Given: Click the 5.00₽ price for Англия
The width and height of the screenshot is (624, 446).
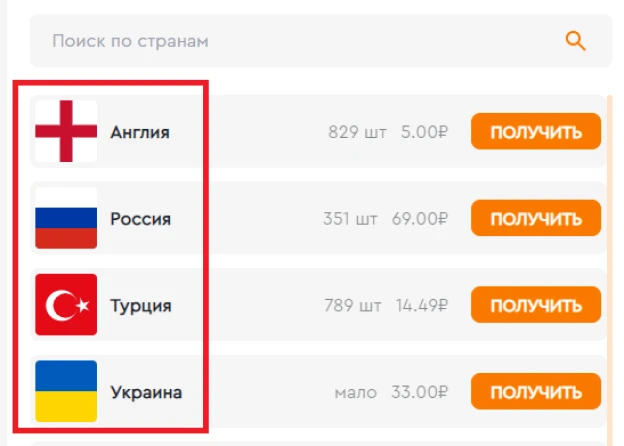Looking at the screenshot, I should (x=424, y=132).
